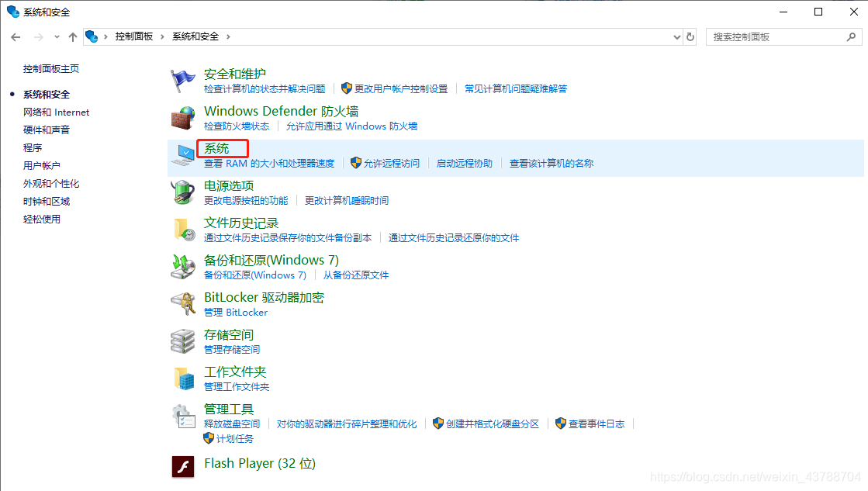The width and height of the screenshot is (868, 491).
Task: Select 系统和安全 in the breadcrumb path
Action: pos(195,36)
